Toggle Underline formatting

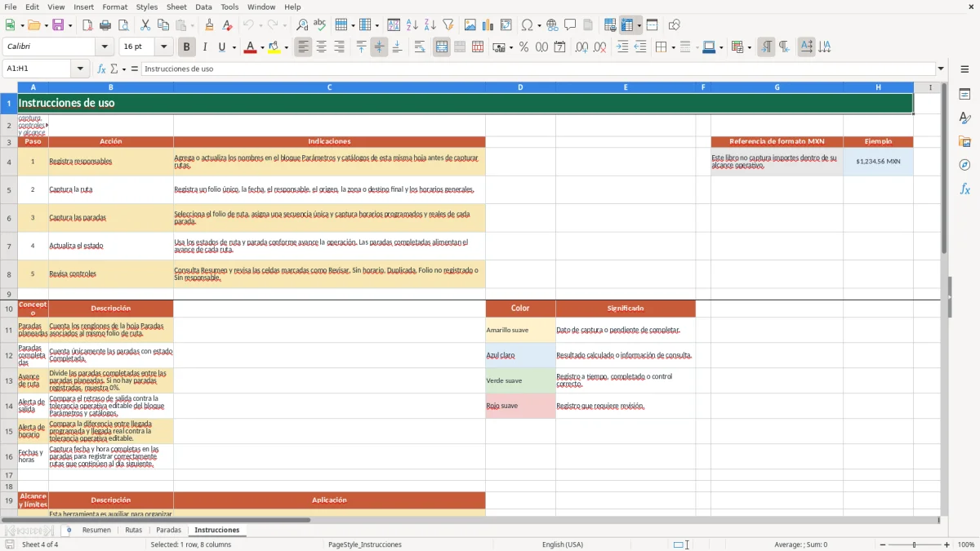coord(222,47)
